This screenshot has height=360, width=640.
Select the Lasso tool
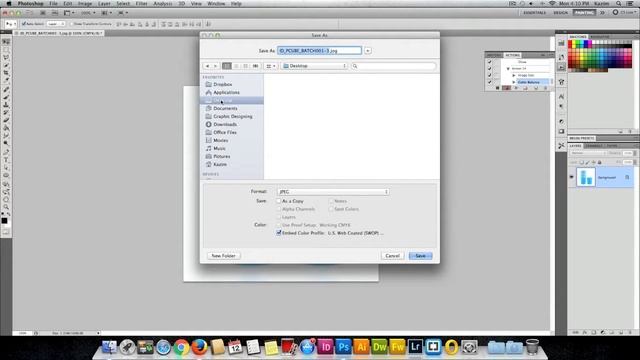tap(6, 58)
